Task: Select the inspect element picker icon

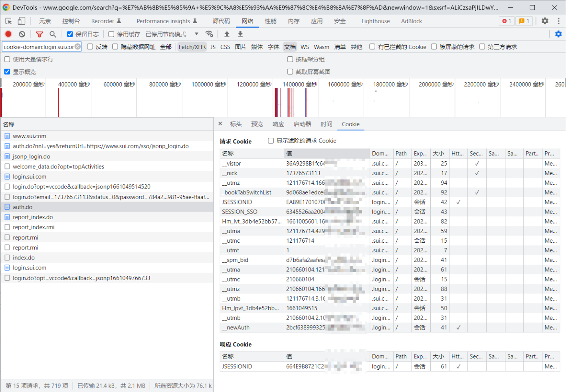Action: (x=8, y=21)
